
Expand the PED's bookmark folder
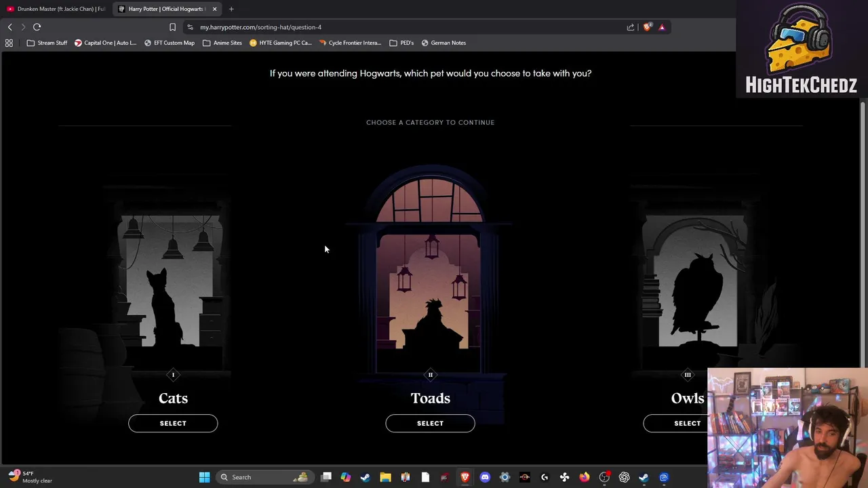point(401,43)
